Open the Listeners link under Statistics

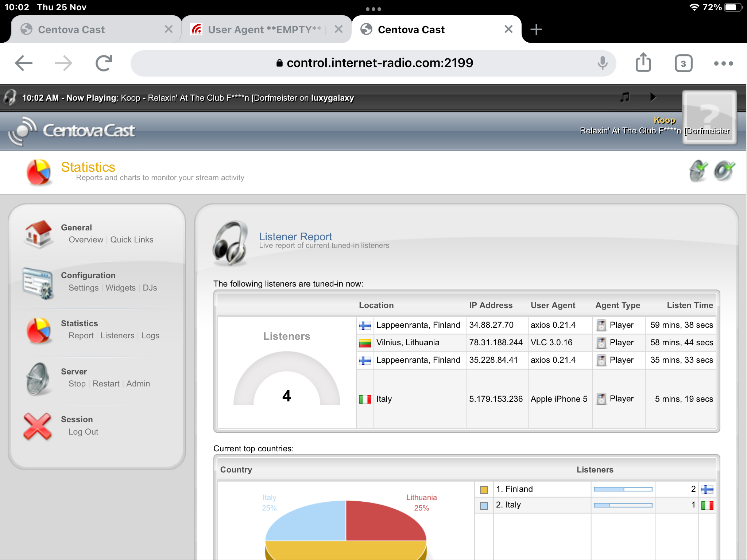(117, 335)
